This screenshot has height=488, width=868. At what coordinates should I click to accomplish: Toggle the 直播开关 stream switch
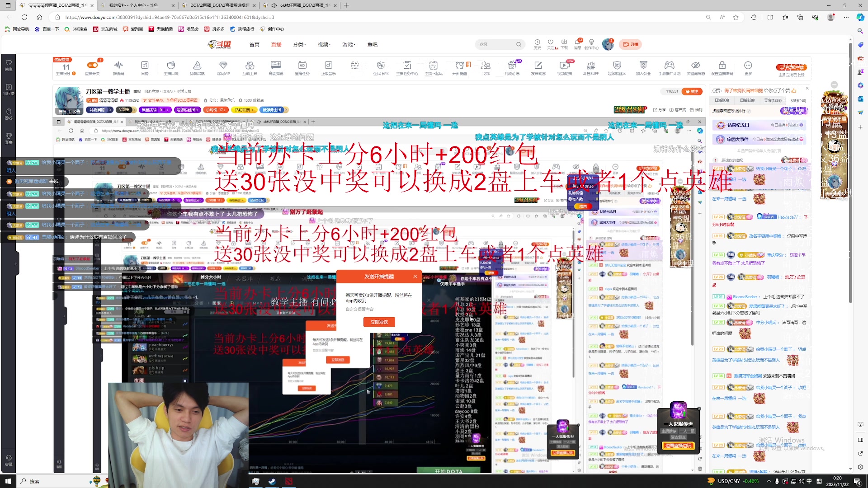tap(92, 67)
